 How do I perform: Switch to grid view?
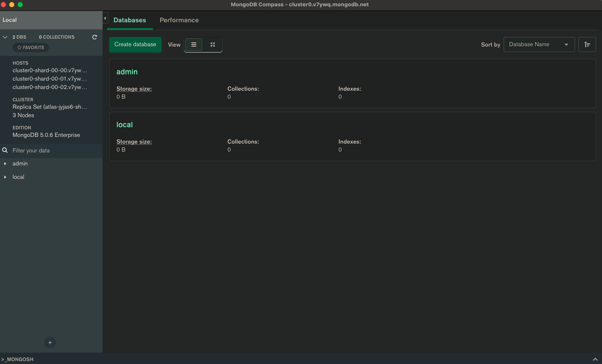213,45
